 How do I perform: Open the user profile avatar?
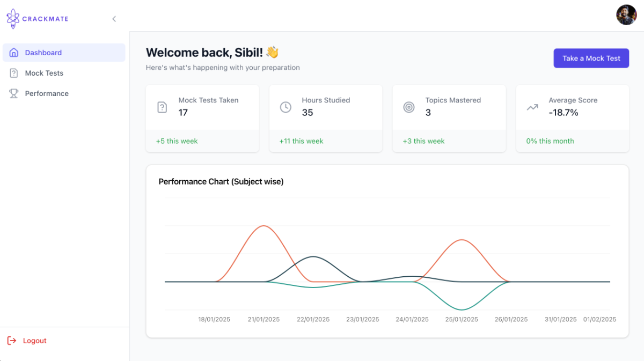click(x=626, y=14)
